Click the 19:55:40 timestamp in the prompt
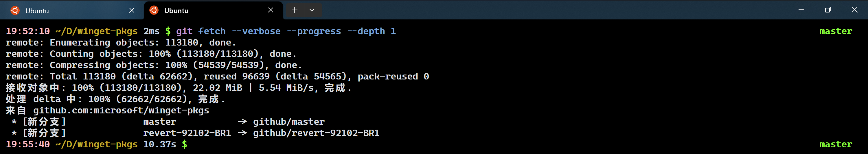868x154 pixels. (27, 144)
